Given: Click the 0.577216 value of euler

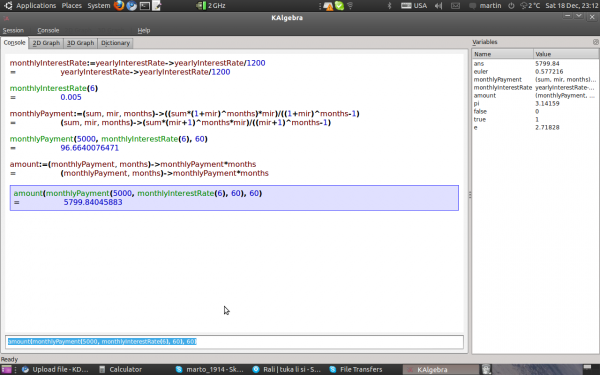Looking at the screenshot, I should pyautogui.click(x=549, y=72).
